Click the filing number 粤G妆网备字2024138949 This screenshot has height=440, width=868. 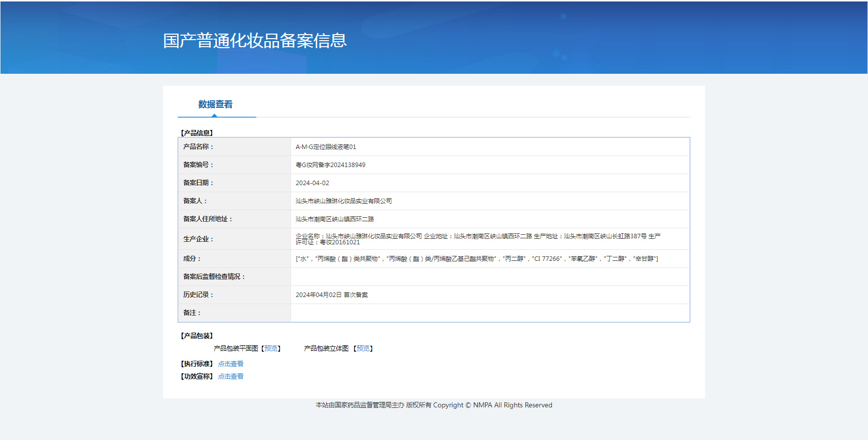tap(330, 165)
